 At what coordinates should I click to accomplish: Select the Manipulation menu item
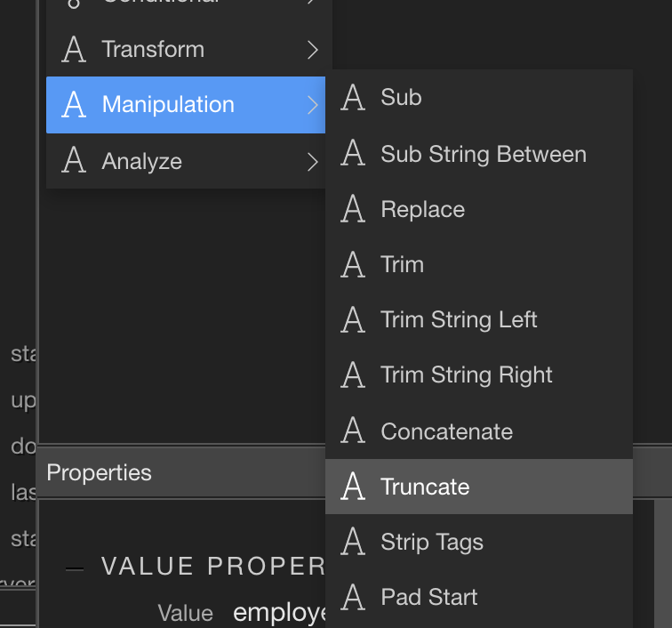pos(186,105)
